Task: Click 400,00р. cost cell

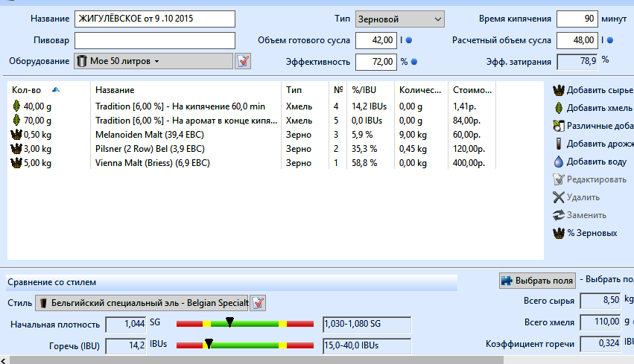Action: 469,163
